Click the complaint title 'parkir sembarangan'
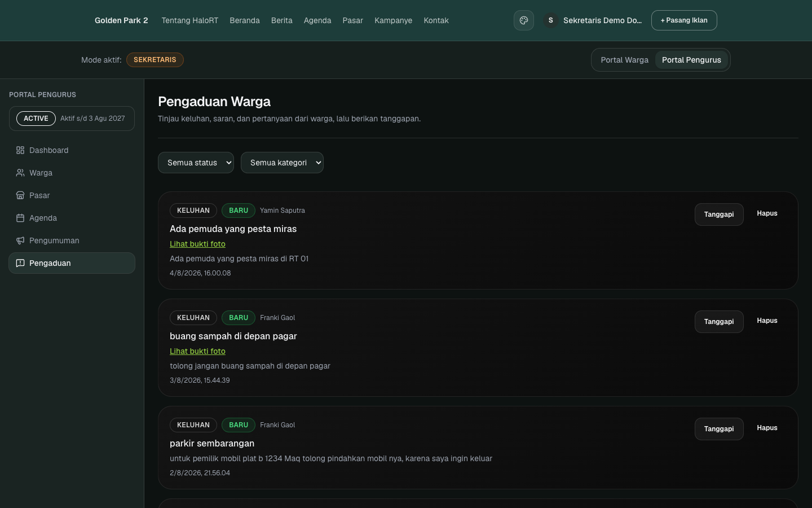 212,443
